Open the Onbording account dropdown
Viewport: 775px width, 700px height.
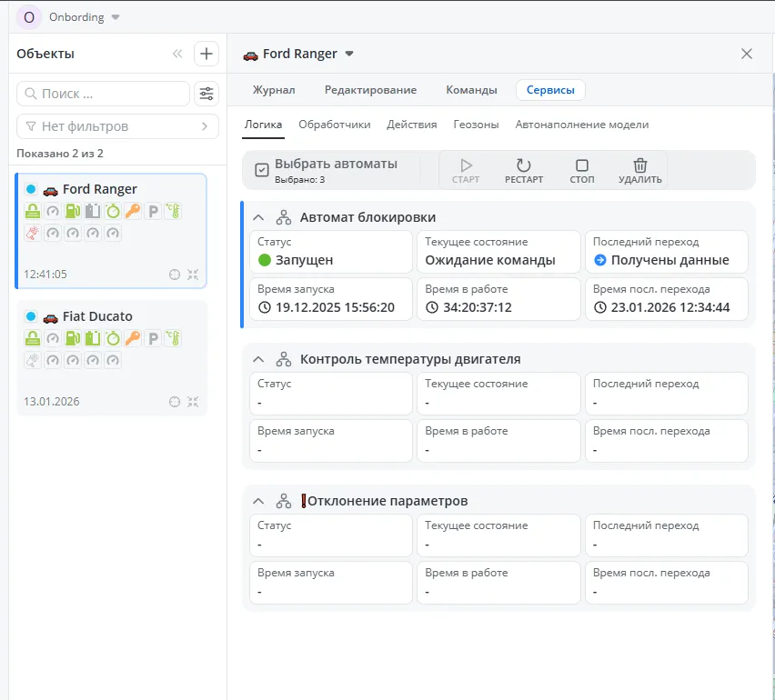point(115,17)
